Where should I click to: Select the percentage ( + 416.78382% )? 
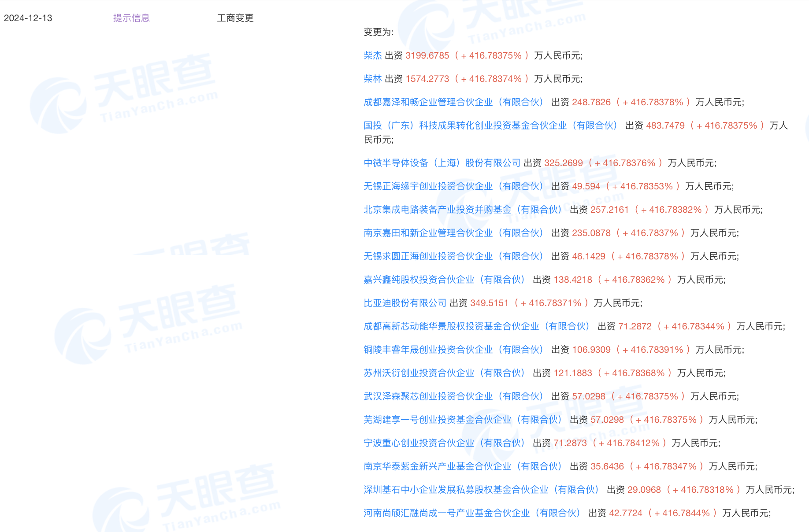coord(672,210)
